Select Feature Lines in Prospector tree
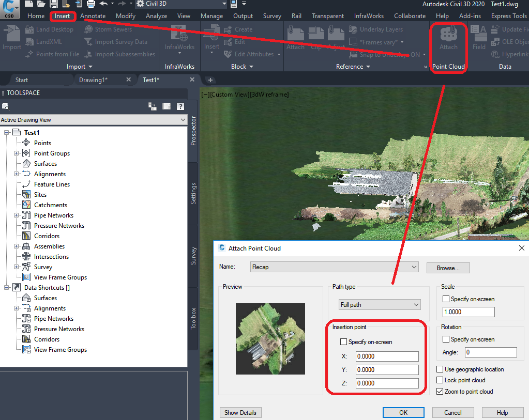This screenshot has height=420, width=529. tap(52, 184)
